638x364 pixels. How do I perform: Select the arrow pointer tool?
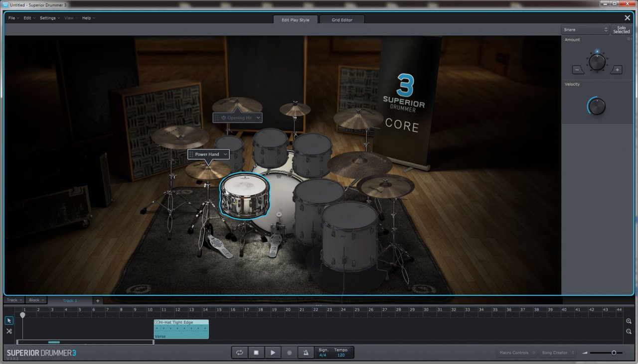point(9,320)
